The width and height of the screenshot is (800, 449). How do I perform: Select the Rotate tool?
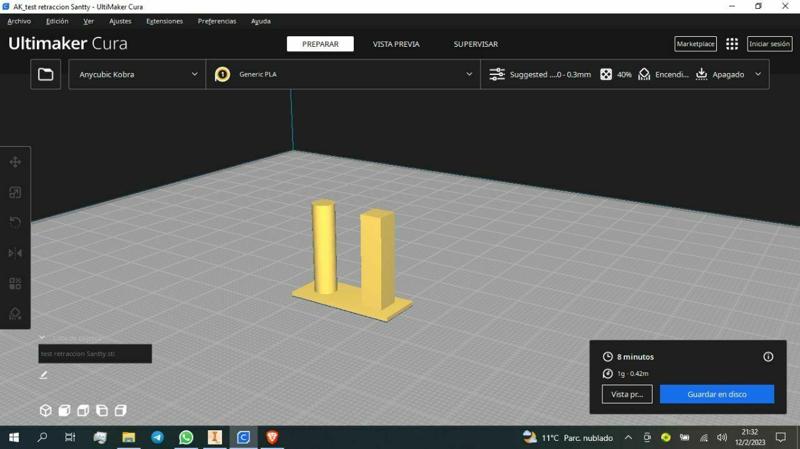pos(15,223)
